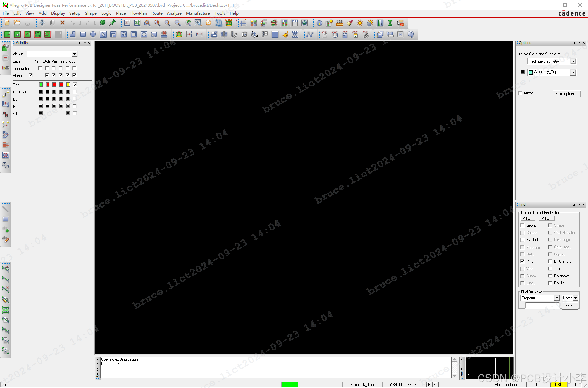Screen dimensions: 588x388
Task: Click the TP testpoint icon
Action: (285, 34)
